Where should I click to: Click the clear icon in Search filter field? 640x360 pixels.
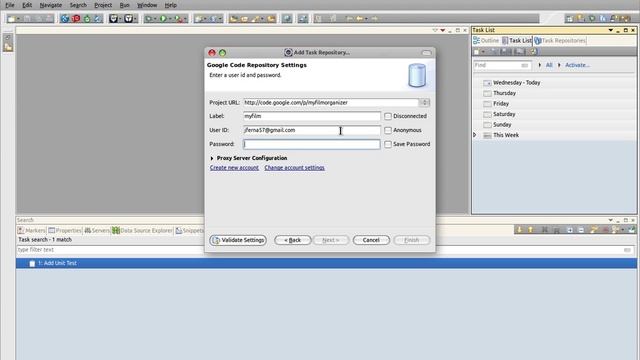(627, 250)
